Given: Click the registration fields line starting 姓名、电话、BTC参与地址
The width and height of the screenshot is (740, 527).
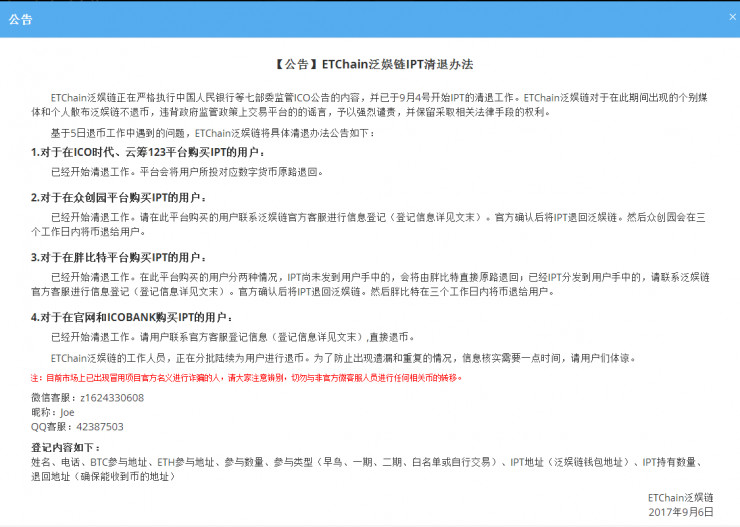Looking at the screenshot, I should (368, 462).
